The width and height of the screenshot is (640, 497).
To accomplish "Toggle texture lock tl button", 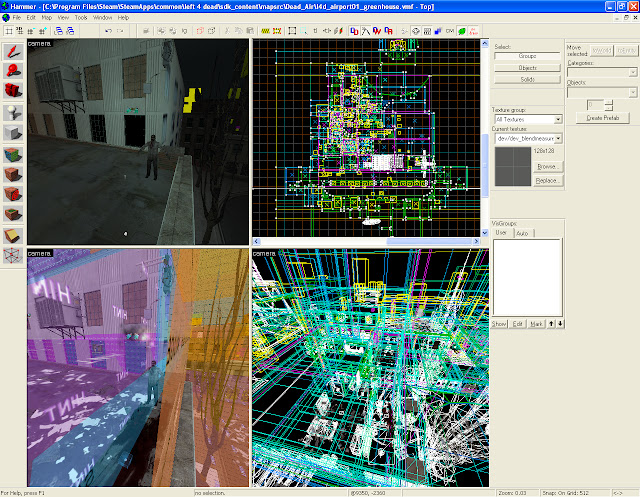I will [x=316, y=31].
